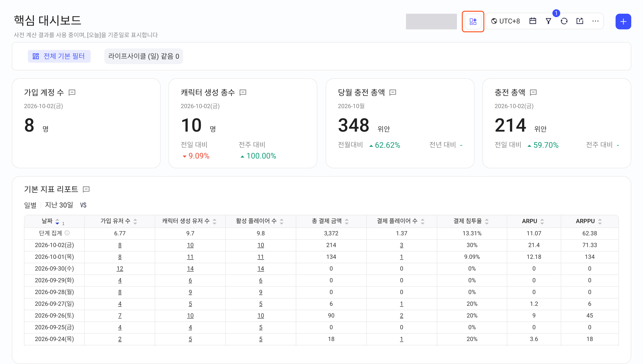Screen dimensions: 643x364
Task: Sort table by 활성 플레이어 수 column
Action: coord(282,221)
